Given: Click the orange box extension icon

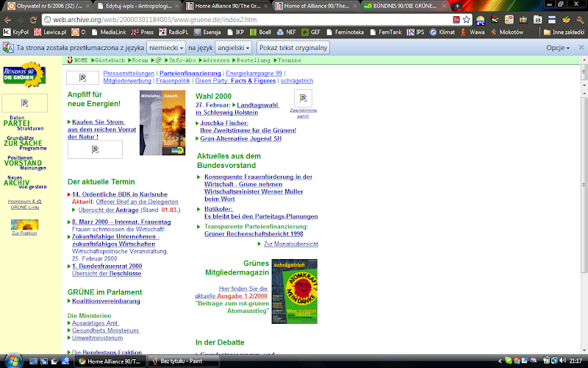Looking at the screenshot, I should tap(566, 20).
